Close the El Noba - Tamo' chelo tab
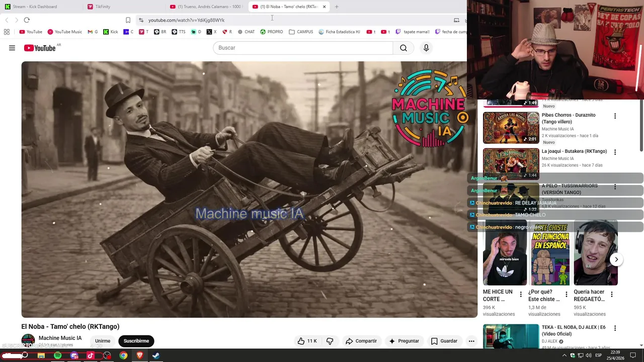 tap(324, 7)
